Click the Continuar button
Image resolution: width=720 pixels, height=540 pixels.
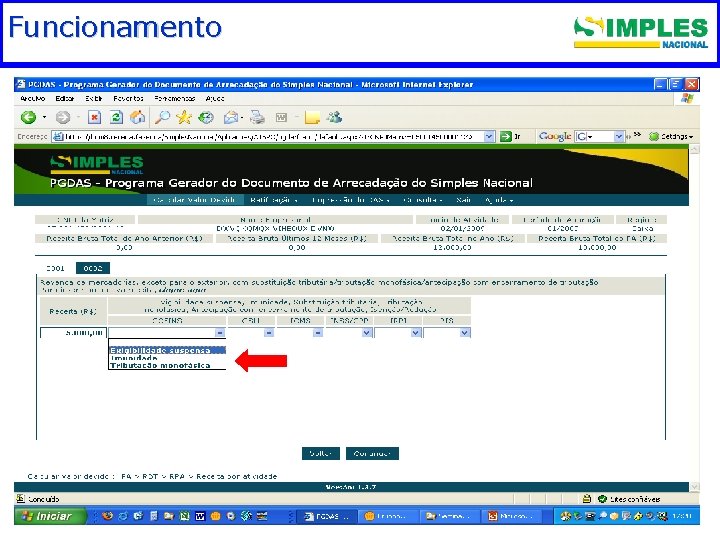pos(372,453)
